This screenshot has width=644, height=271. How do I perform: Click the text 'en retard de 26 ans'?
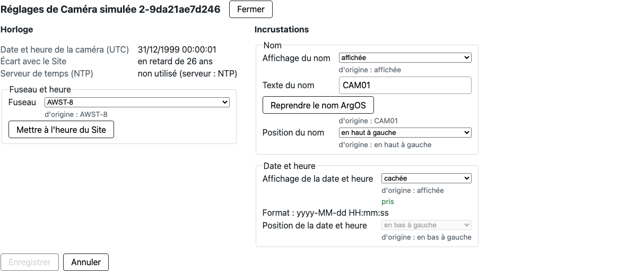click(x=175, y=62)
